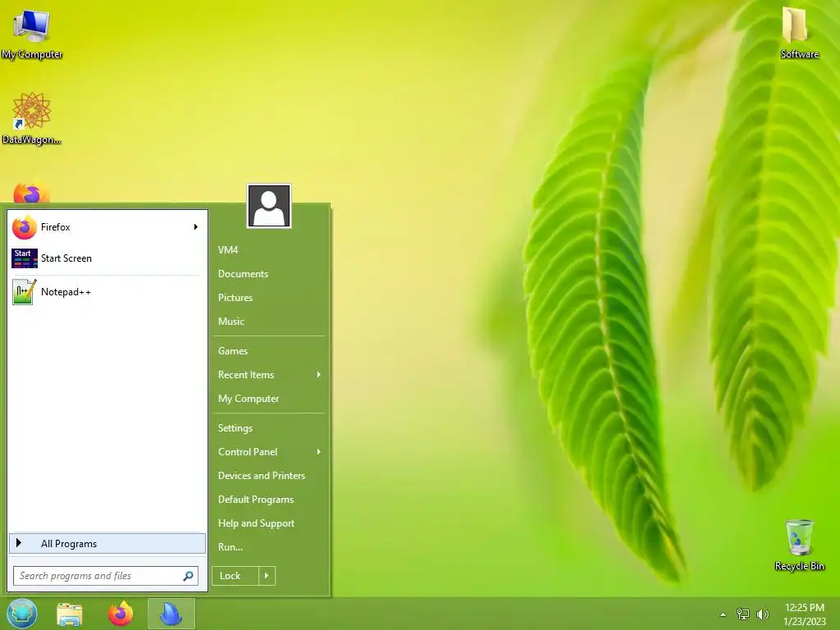
Task: Click the Lock button
Action: [x=235, y=576]
